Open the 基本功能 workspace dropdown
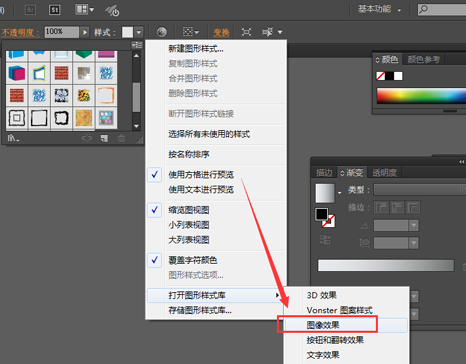 [x=380, y=9]
